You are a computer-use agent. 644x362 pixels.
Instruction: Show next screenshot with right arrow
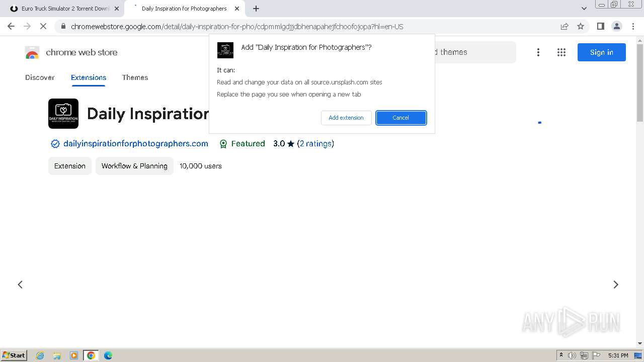616,285
